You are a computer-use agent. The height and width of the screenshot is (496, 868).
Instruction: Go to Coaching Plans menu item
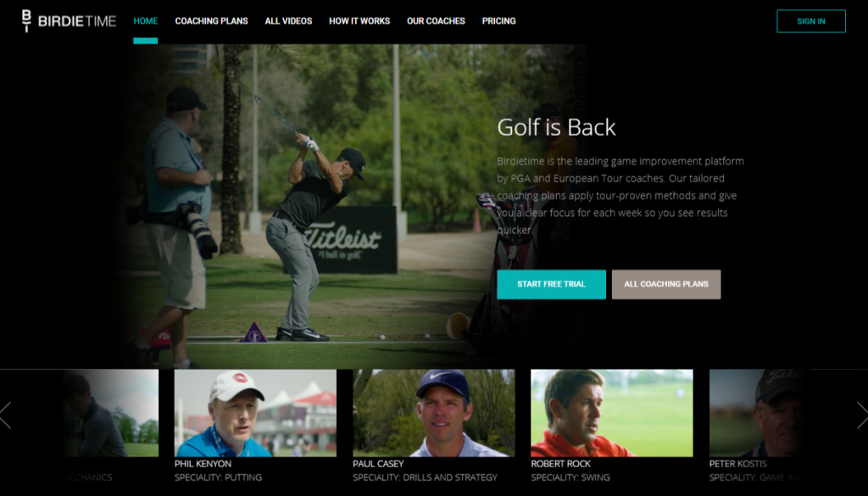pos(211,21)
